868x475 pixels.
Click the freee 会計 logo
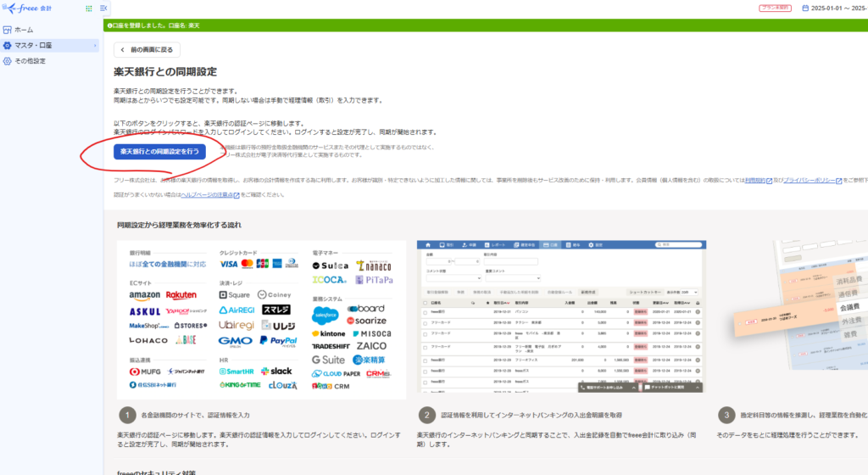coord(27,8)
